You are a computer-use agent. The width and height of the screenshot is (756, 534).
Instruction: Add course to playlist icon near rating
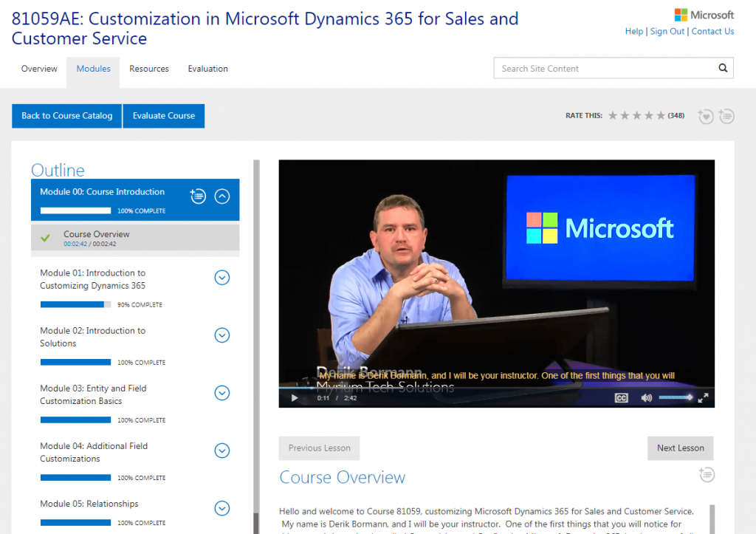(726, 116)
